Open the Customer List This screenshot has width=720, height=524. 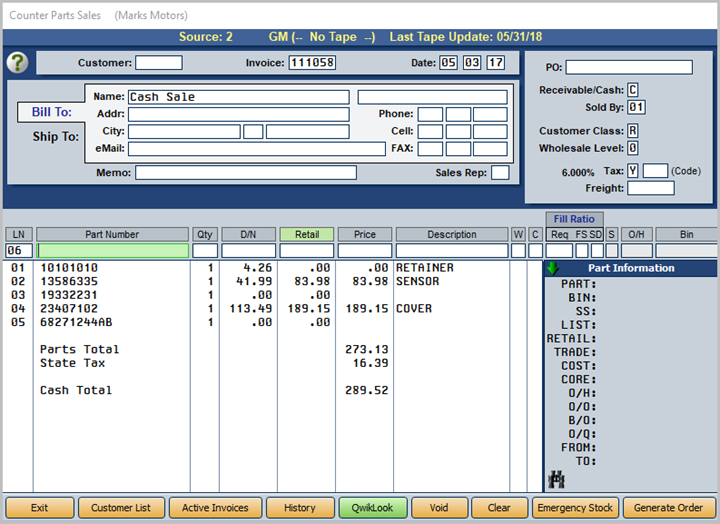click(x=120, y=508)
